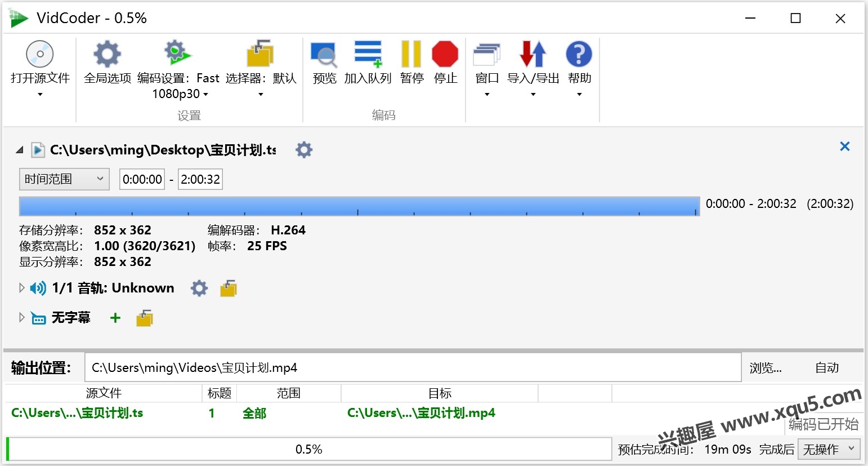Click the Auto output path button
The image size is (868, 466).
click(826, 368)
